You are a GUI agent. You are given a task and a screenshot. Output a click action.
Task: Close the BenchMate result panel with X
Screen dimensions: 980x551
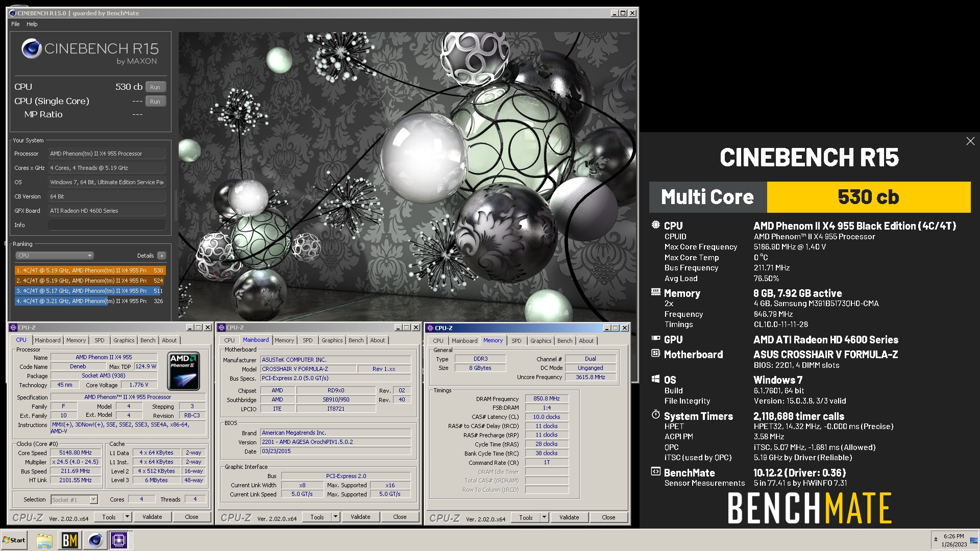tap(970, 141)
